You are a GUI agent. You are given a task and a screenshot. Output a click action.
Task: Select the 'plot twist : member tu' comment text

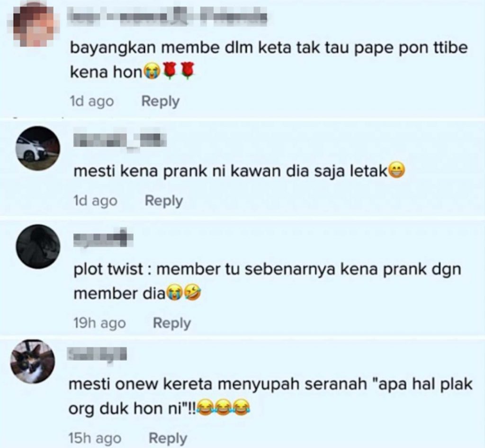pyautogui.click(x=267, y=282)
